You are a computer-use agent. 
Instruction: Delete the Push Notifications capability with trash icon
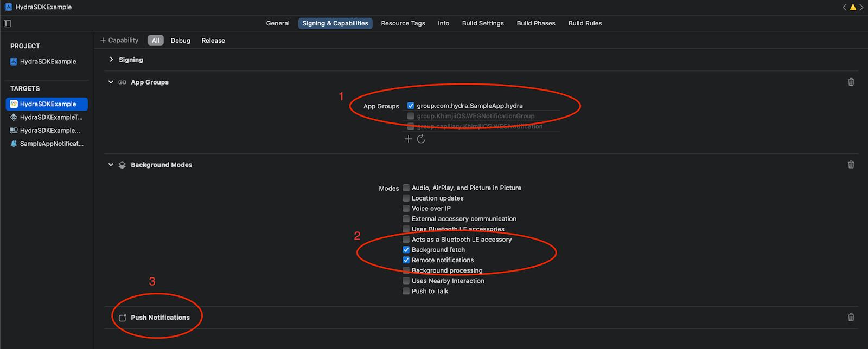[x=851, y=317]
